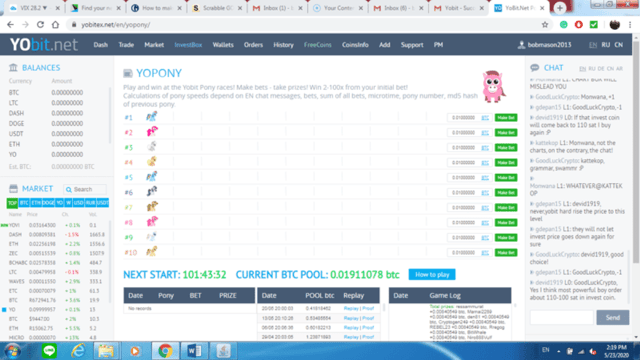This screenshot has width=640, height=360.
Task: Open Internet Explorer from taskbar
Action: coord(78,351)
